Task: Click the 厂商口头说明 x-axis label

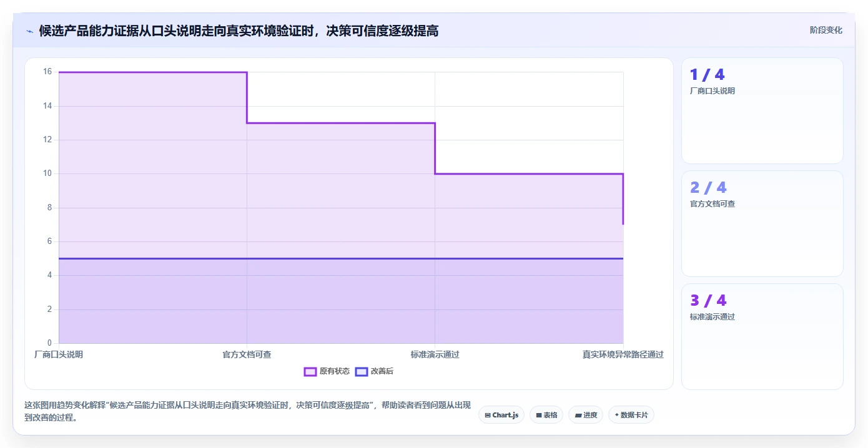Action: 59,354
